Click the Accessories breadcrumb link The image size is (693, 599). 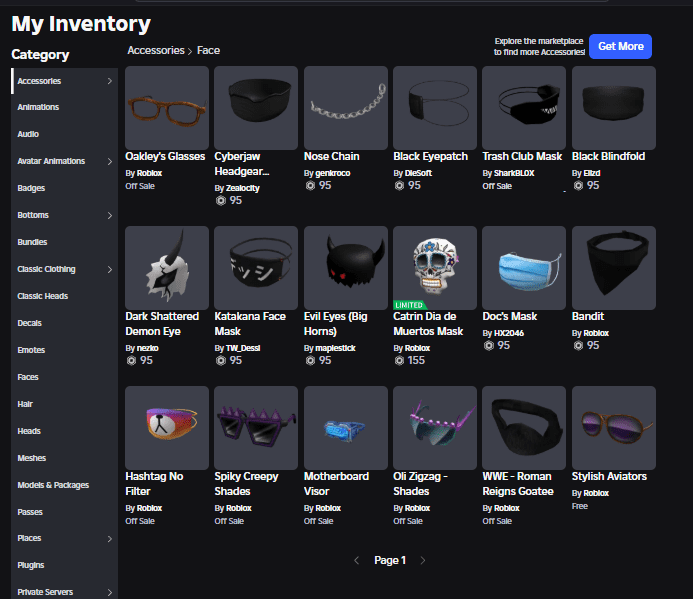156,50
